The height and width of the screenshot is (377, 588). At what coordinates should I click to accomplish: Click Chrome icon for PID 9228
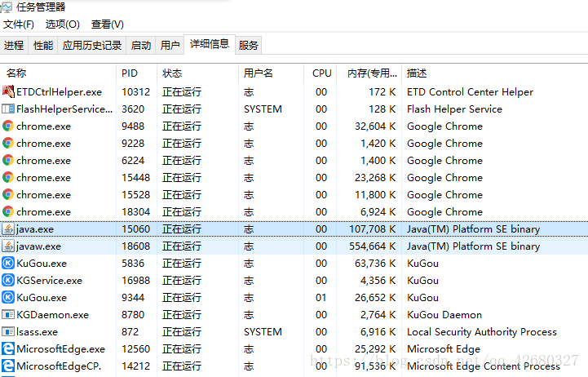8,144
